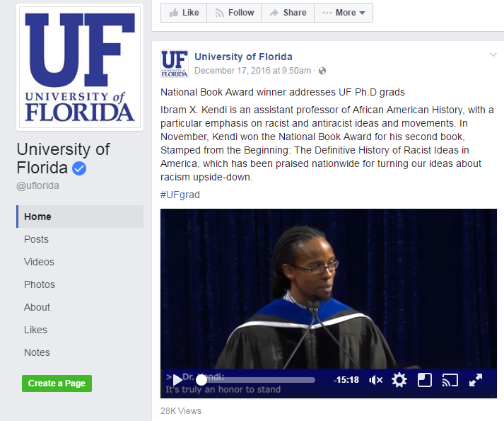504x421 pixels.
Task: Click the large UF profile picture
Action: (80, 67)
